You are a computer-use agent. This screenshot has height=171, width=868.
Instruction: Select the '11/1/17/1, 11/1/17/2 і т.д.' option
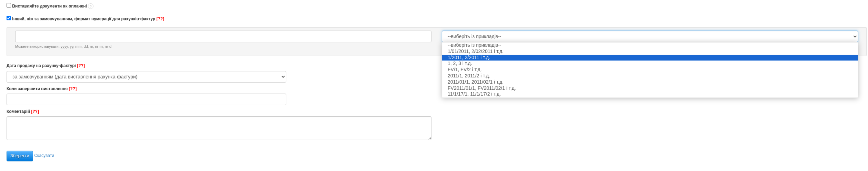pyautogui.click(x=474, y=94)
